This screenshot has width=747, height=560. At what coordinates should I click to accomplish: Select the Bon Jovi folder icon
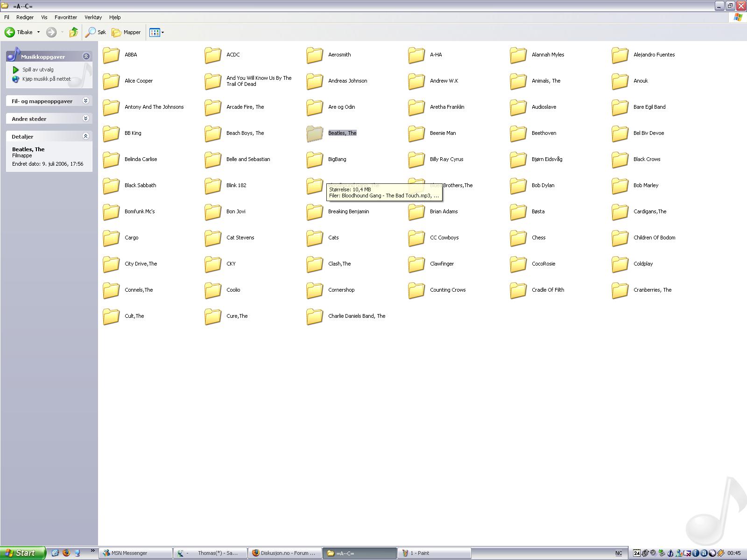tap(213, 211)
